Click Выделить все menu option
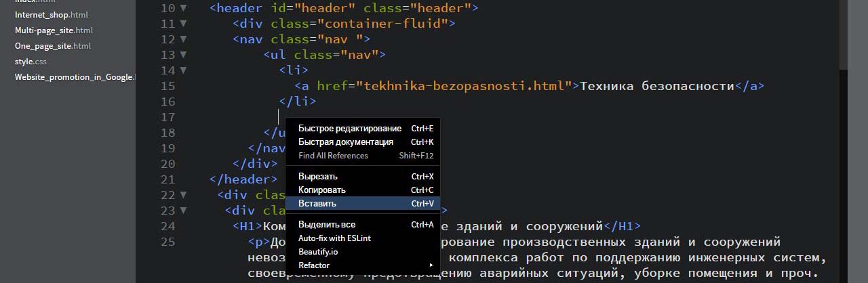Image resolution: width=868 pixels, height=283 pixels. pyautogui.click(x=327, y=224)
